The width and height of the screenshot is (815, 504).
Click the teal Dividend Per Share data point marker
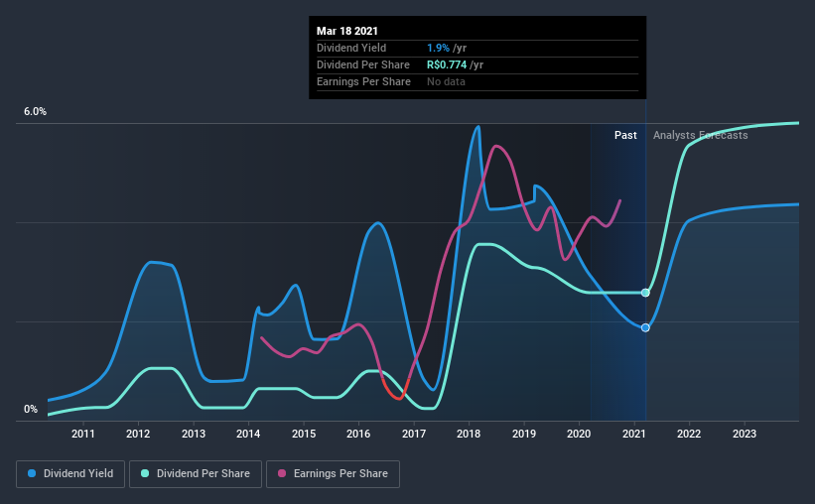645,293
